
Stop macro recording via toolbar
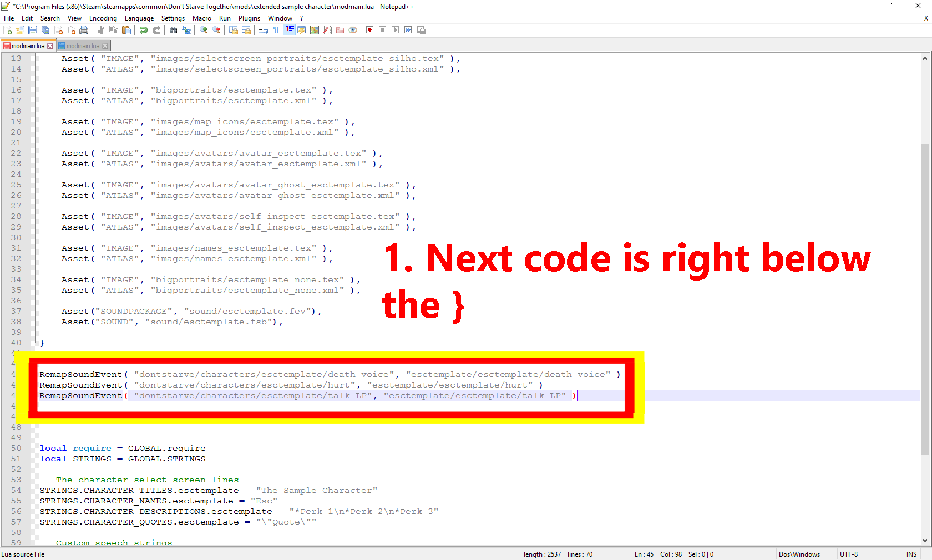pyautogui.click(x=383, y=30)
